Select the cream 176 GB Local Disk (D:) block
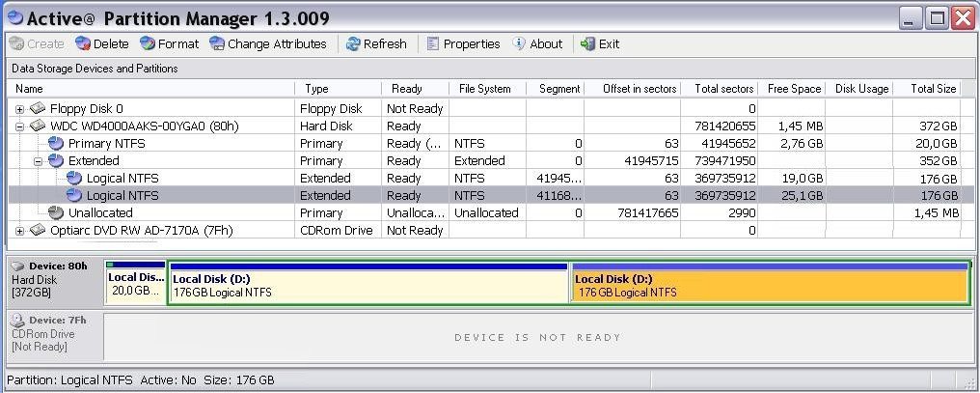This screenshot has height=393, width=980. pyautogui.click(x=368, y=284)
